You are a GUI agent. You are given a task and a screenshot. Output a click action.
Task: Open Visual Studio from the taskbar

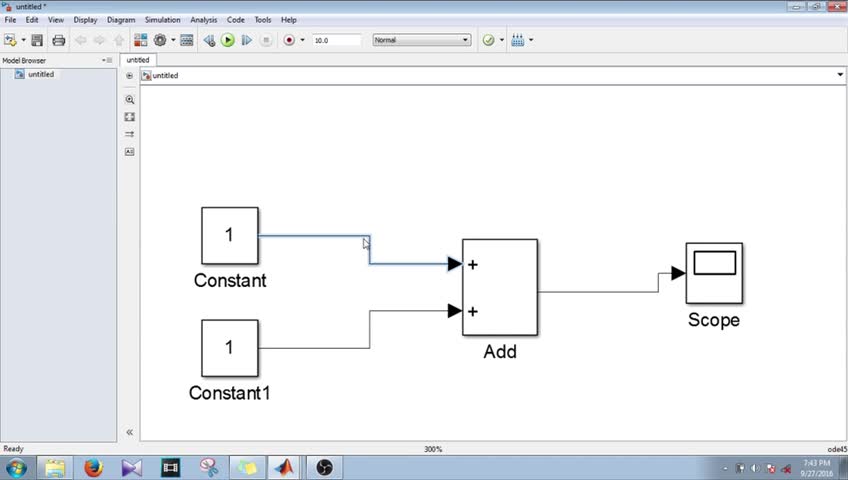coord(131,468)
